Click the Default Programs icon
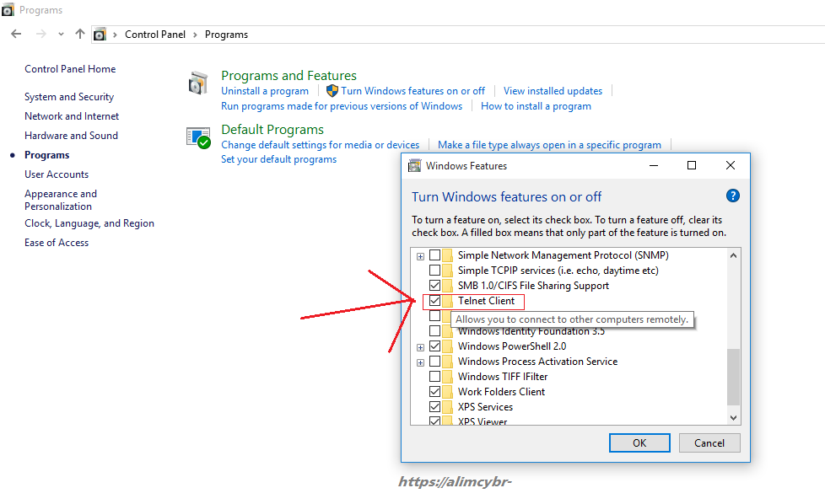 coord(198,137)
